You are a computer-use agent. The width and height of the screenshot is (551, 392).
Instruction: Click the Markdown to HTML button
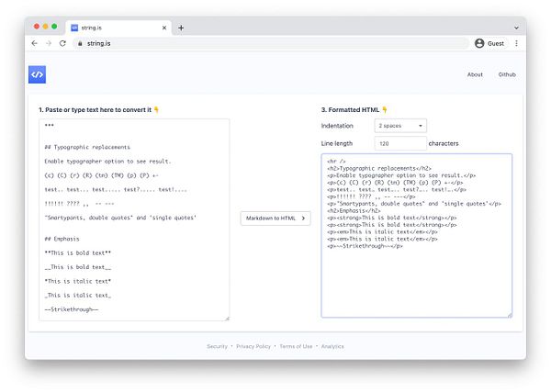[x=275, y=218]
